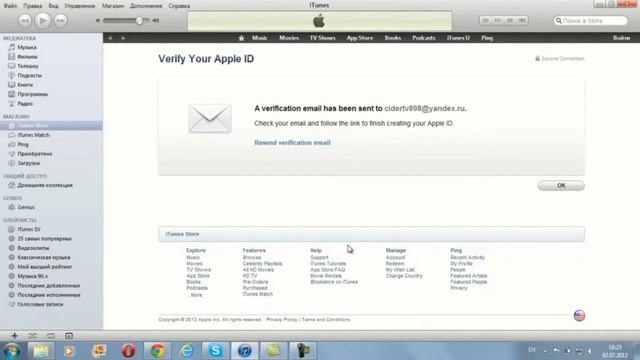Open the App Store tab
Image resolution: width=640 pixels, height=360 pixels.
(360, 38)
